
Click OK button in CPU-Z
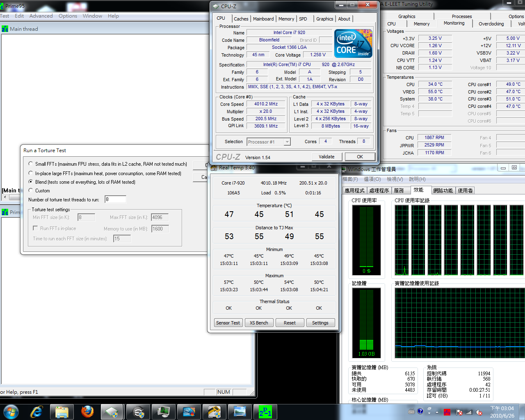click(360, 157)
